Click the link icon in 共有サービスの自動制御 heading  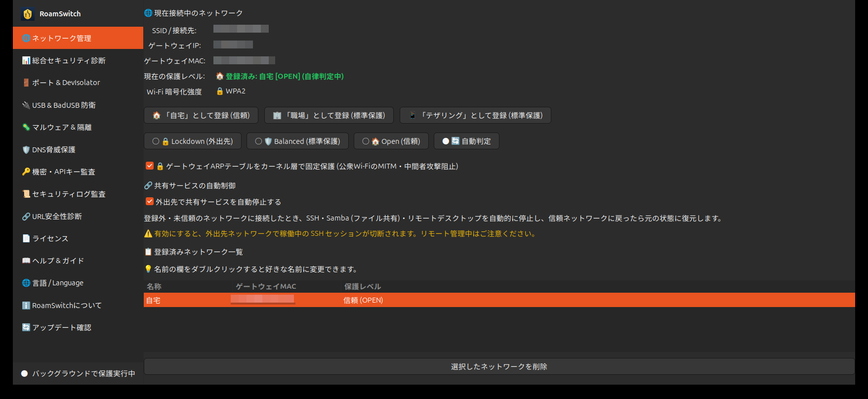(x=148, y=185)
